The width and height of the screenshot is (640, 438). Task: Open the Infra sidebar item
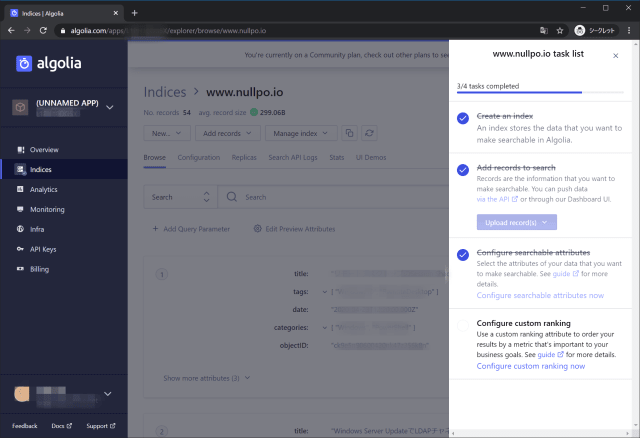pyautogui.click(x=37, y=229)
